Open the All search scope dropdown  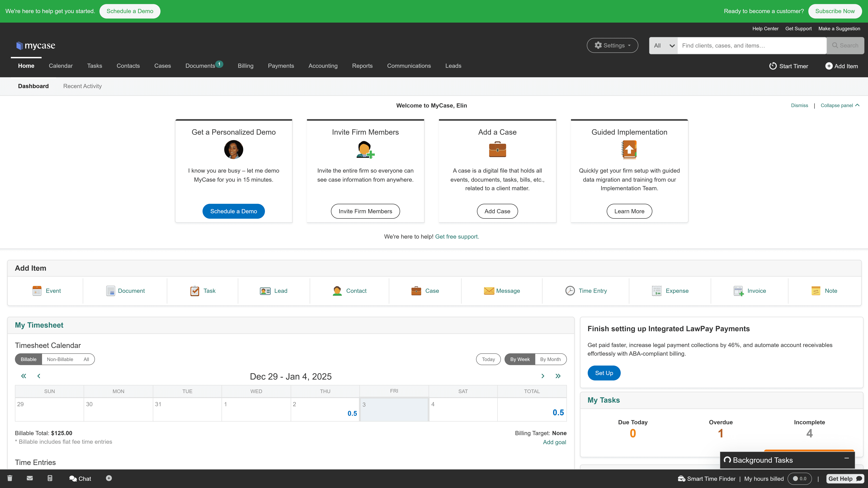tap(663, 45)
